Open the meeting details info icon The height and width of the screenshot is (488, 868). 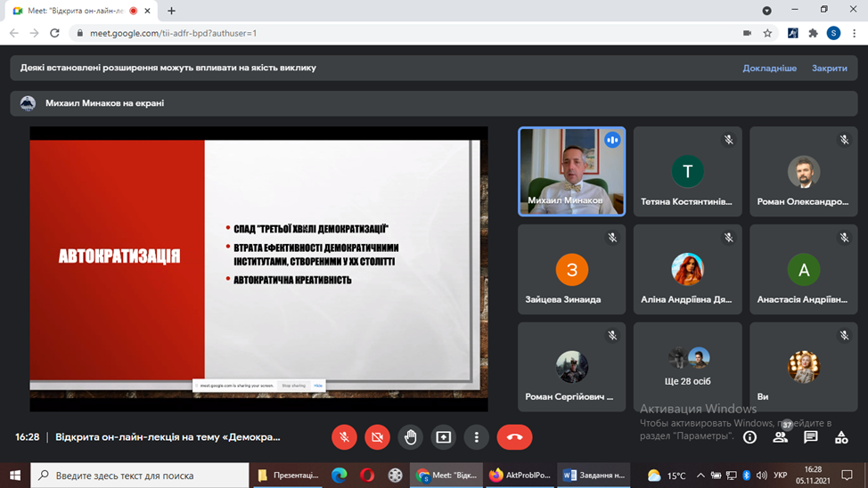(x=749, y=437)
